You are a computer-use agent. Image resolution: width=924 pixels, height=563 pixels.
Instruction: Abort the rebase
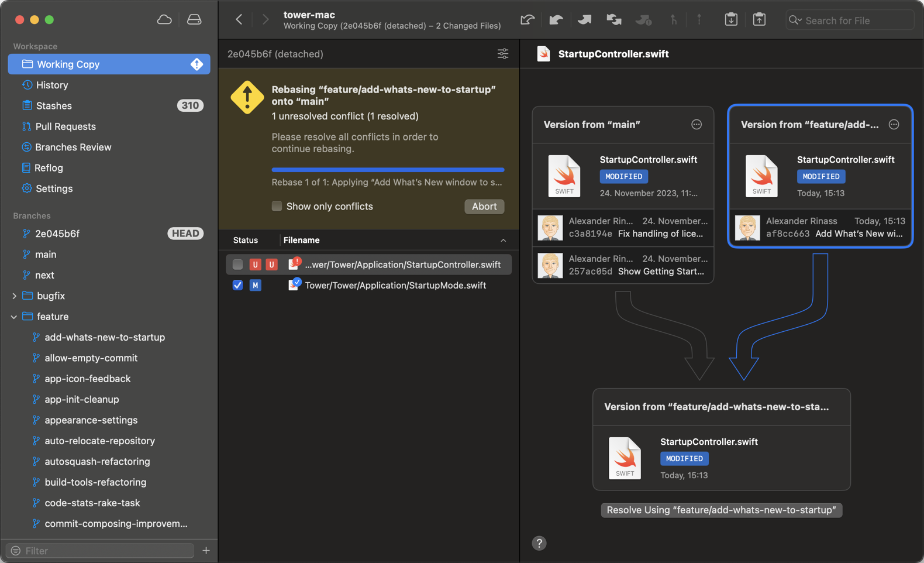tap(484, 207)
